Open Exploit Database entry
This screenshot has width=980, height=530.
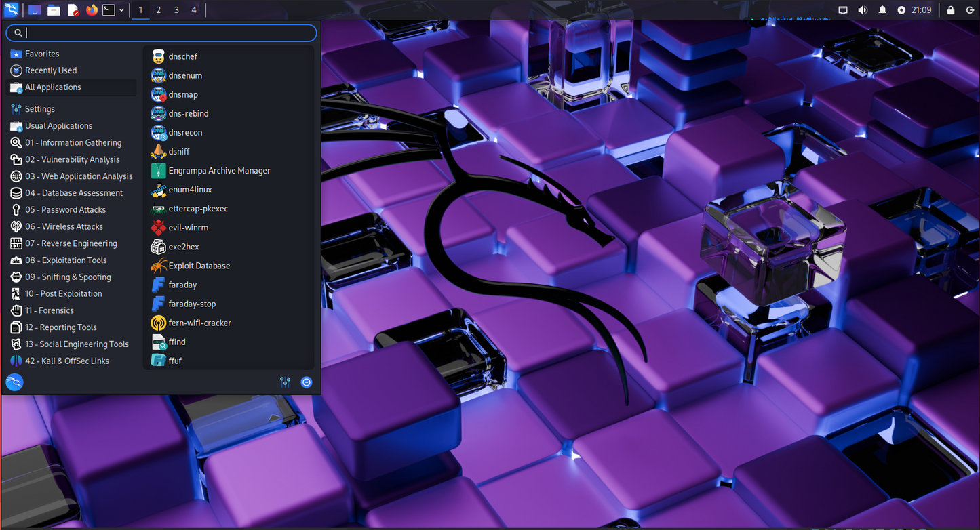pos(229,266)
